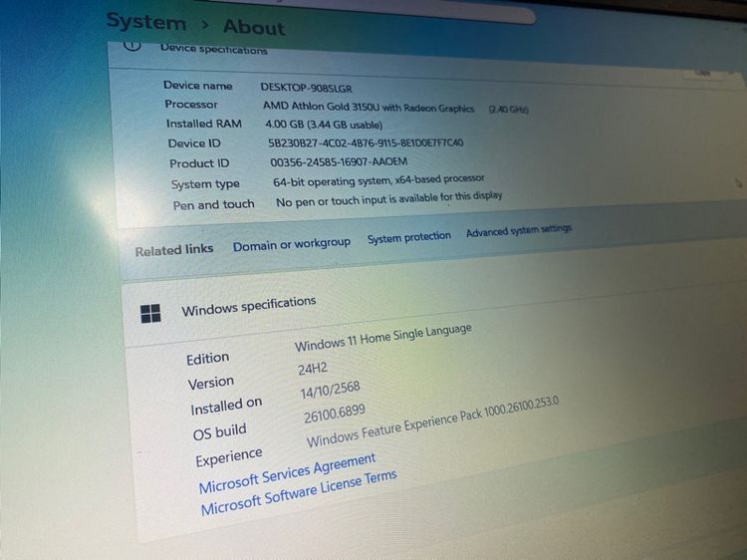Viewport: 747px width, 560px height.
Task: Click the Processor label
Action: point(191,104)
